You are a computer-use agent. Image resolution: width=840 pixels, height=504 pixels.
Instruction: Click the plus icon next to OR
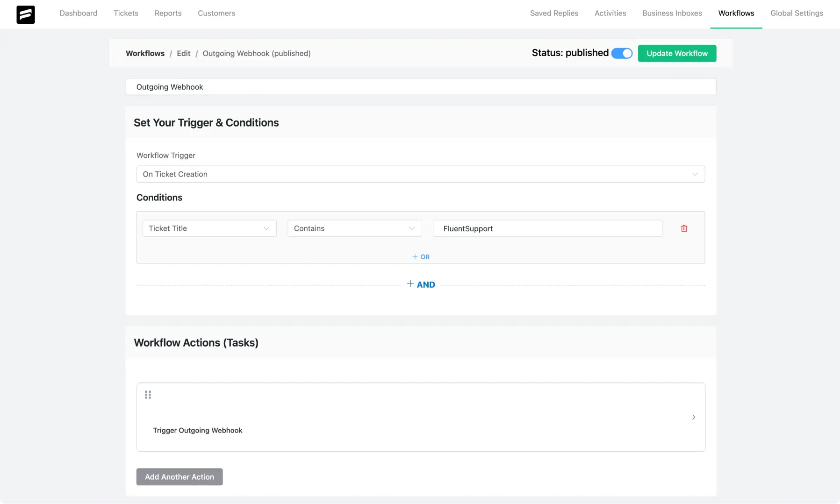coord(416,256)
